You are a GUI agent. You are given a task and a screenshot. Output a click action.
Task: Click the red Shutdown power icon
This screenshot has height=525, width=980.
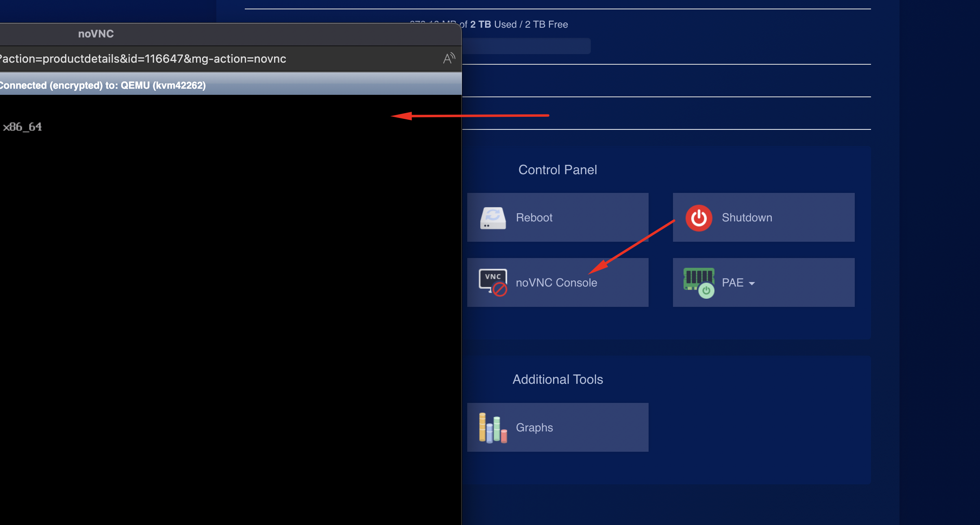[x=699, y=218]
